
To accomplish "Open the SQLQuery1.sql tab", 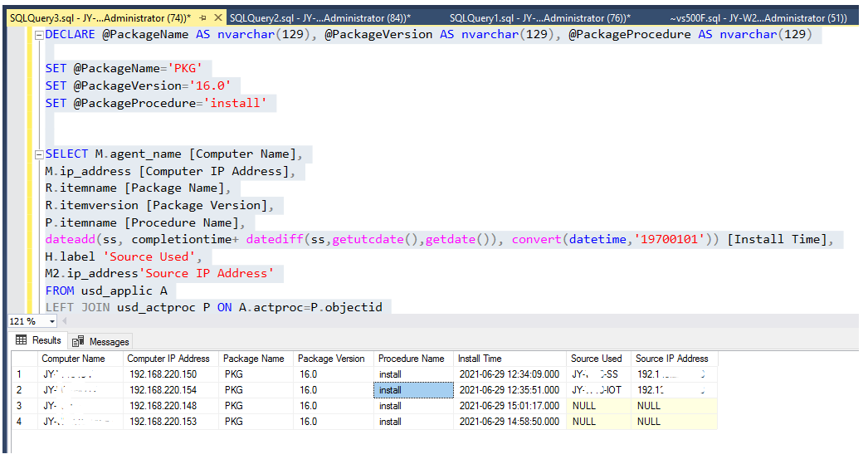I will pyautogui.click(x=539, y=17).
